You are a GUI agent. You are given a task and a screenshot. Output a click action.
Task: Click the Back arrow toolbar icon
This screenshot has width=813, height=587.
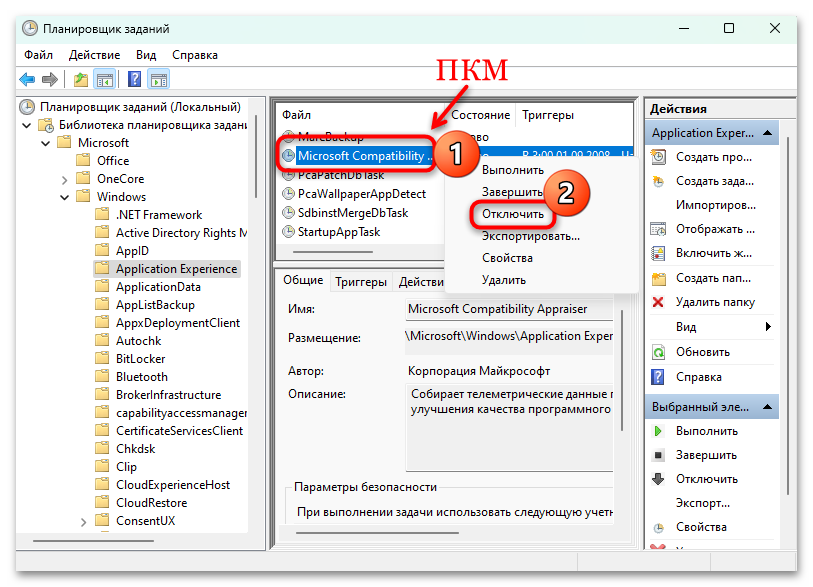click(x=27, y=79)
